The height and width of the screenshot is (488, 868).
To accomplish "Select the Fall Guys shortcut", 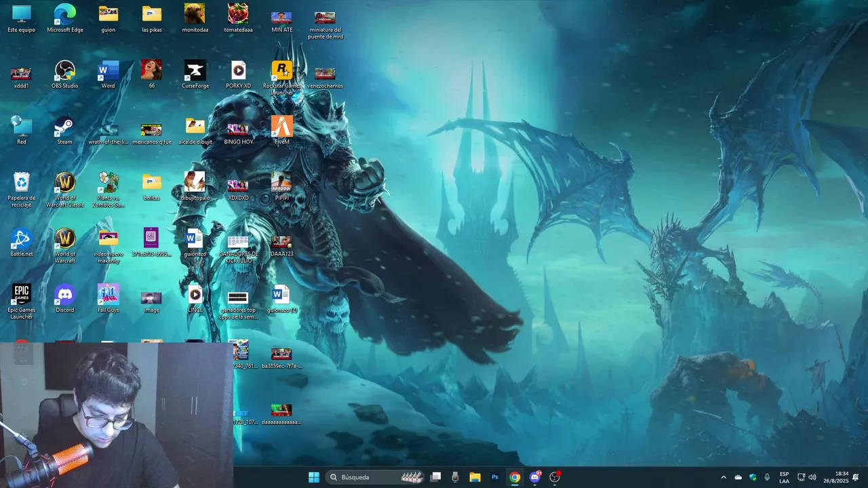I will (x=108, y=298).
